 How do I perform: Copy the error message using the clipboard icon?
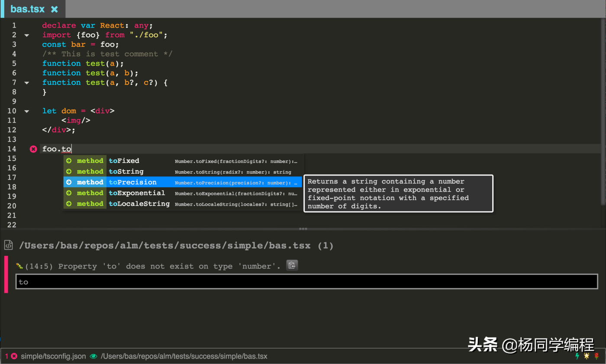click(292, 265)
